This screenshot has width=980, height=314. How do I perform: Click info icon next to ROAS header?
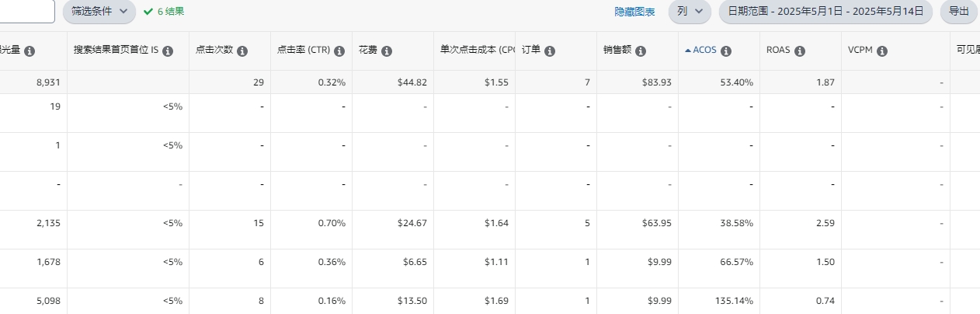(800, 51)
